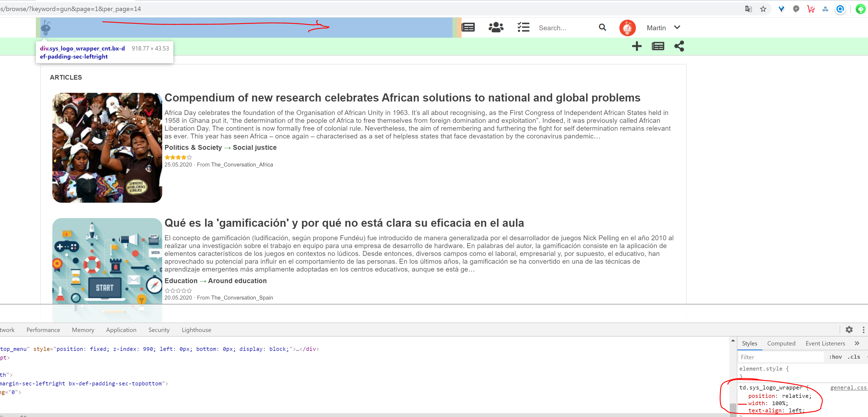Open DevTools three-dot customize menu
Image resolution: width=868 pixels, height=417 pixels.
pos(863,330)
